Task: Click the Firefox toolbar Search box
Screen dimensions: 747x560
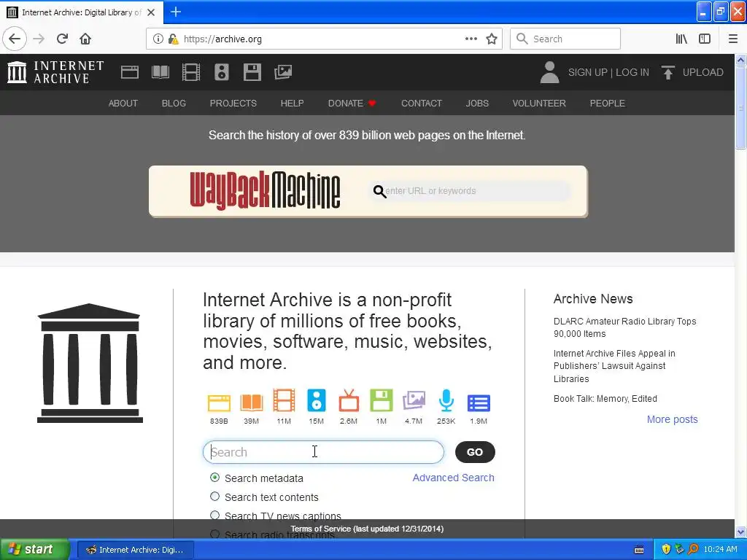Action: point(565,39)
